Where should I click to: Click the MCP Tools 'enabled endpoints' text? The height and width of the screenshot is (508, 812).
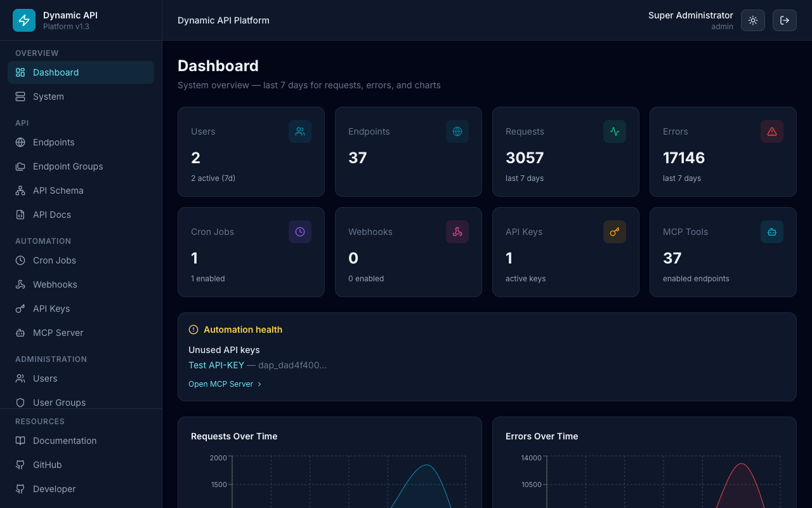[x=696, y=279]
